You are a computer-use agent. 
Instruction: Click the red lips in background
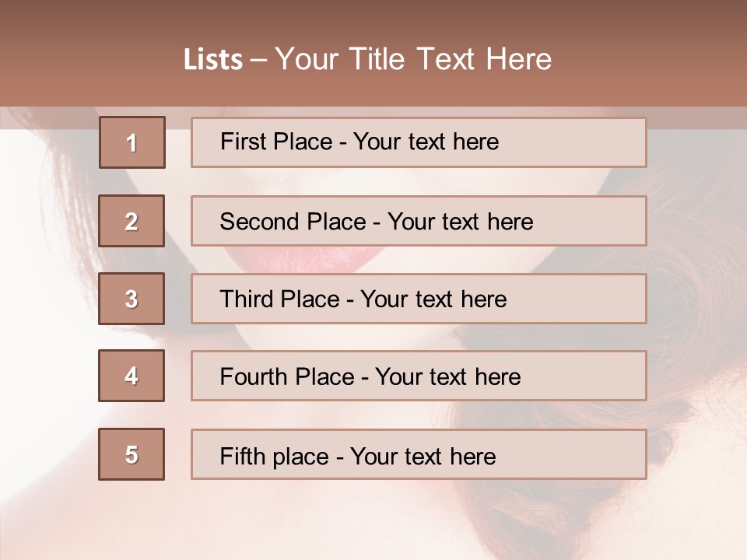click(305, 259)
